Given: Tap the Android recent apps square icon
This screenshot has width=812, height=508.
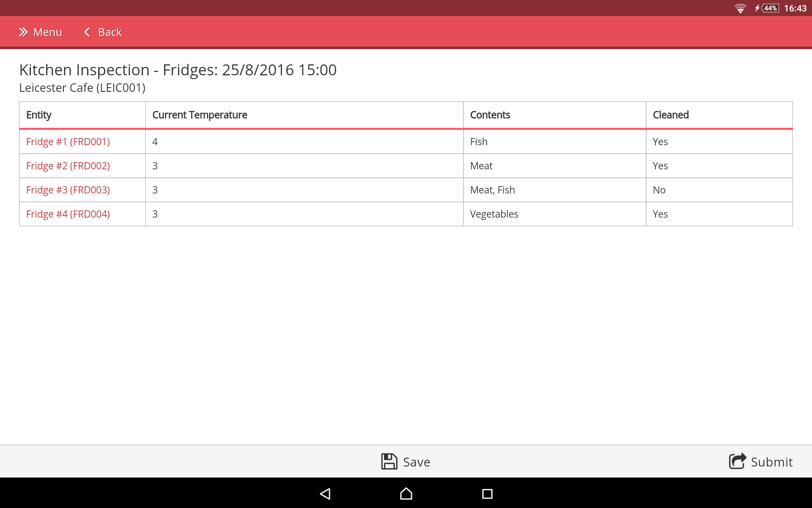Looking at the screenshot, I should click(x=487, y=494).
